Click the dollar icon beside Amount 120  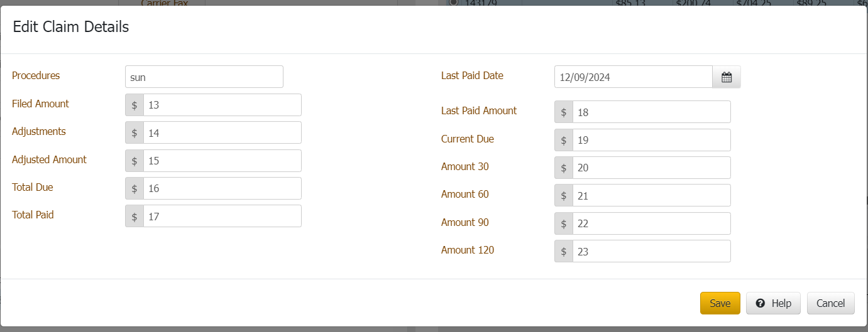click(x=564, y=252)
